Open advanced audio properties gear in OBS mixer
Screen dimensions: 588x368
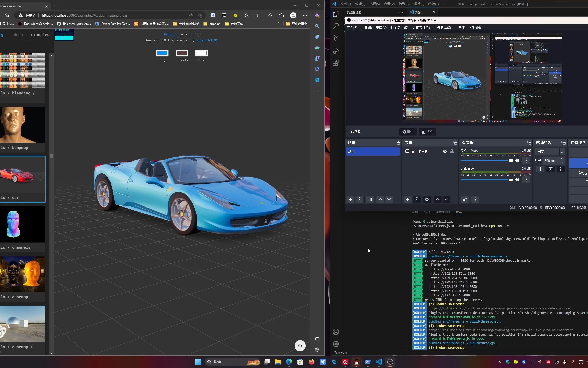465,199
